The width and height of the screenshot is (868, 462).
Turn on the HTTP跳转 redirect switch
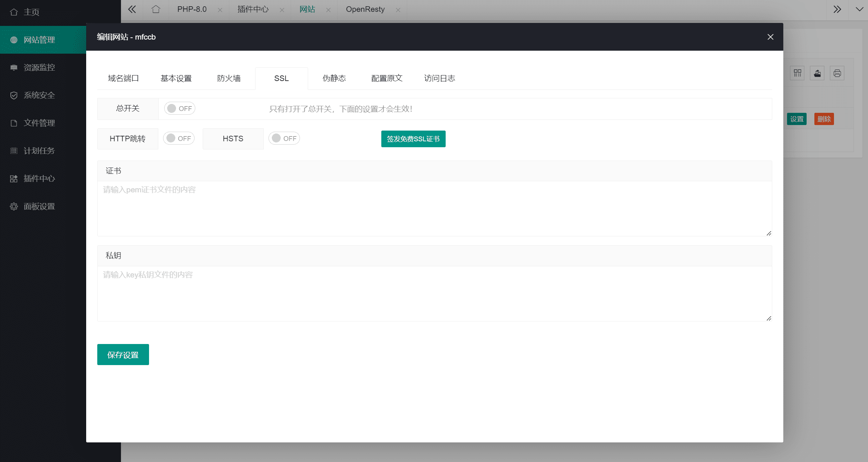[179, 138]
